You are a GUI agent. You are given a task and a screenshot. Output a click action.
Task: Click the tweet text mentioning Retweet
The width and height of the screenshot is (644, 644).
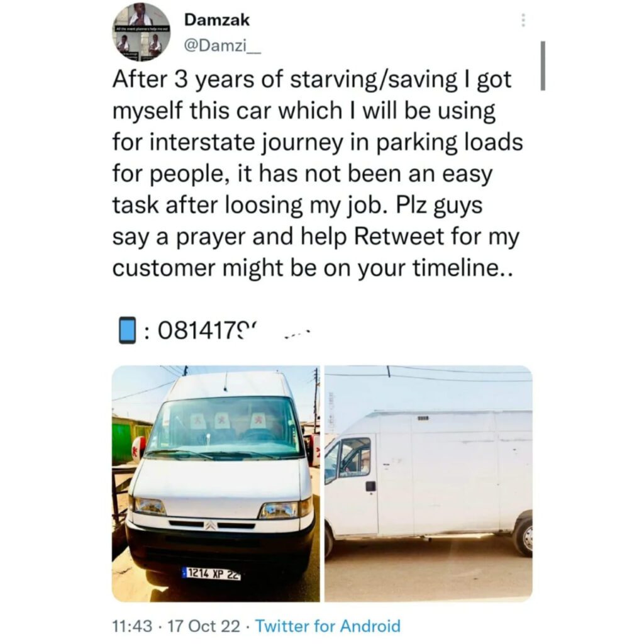click(316, 236)
